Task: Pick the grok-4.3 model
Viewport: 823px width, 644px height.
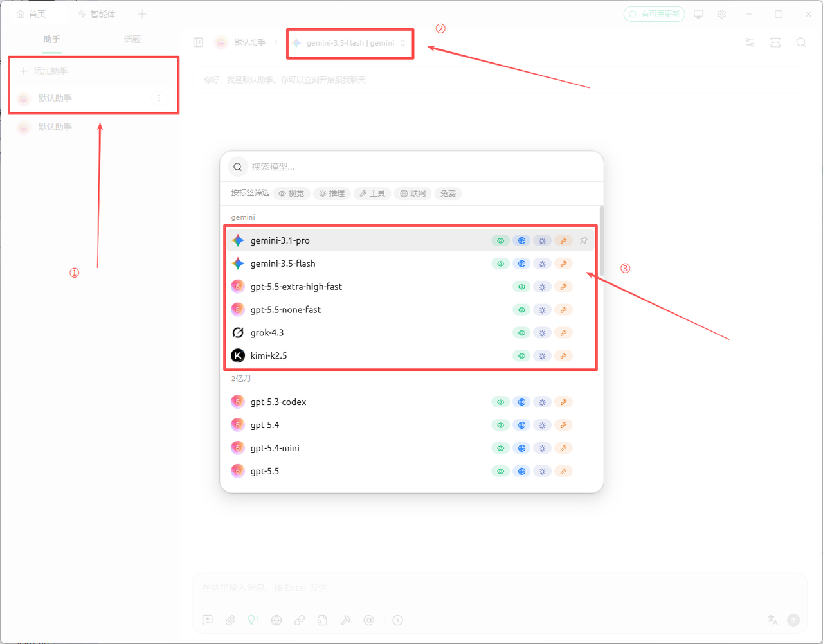Action: 410,333
